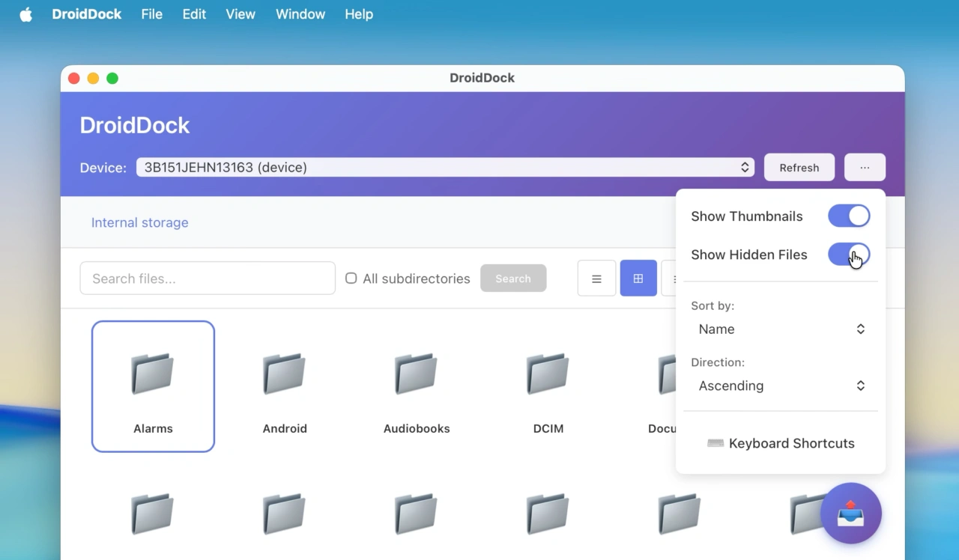Click the Search files input field
The width and height of the screenshot is (959, 560).
pos(208,279)
